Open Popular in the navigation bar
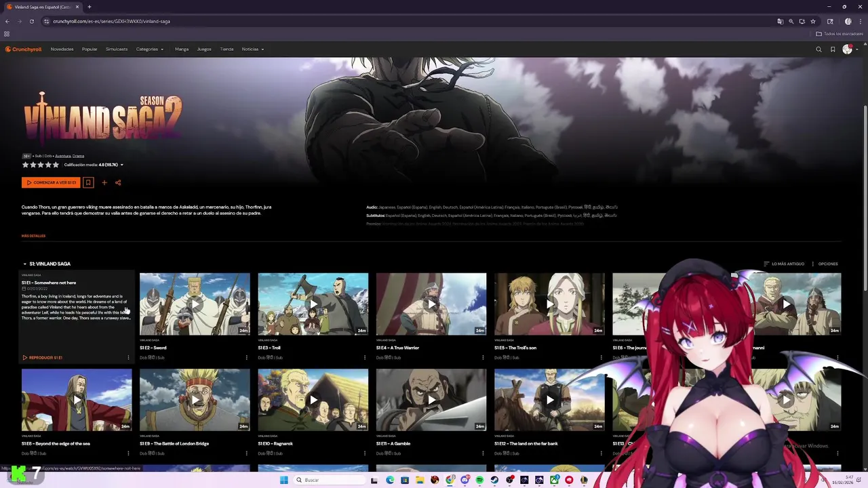The image size is (868, 488). point(90,49)
